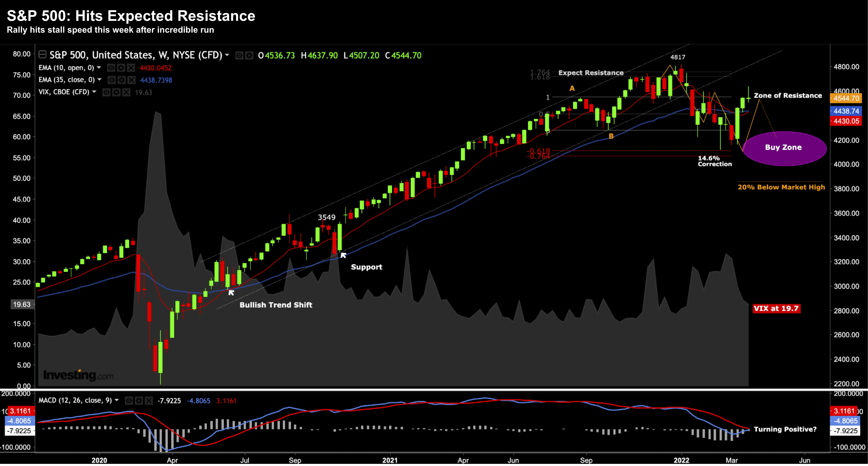The width and height of the screenshot is (868, 466).
Task: Click the Investing.com watermark logo
Action: [x=78, y=375]
